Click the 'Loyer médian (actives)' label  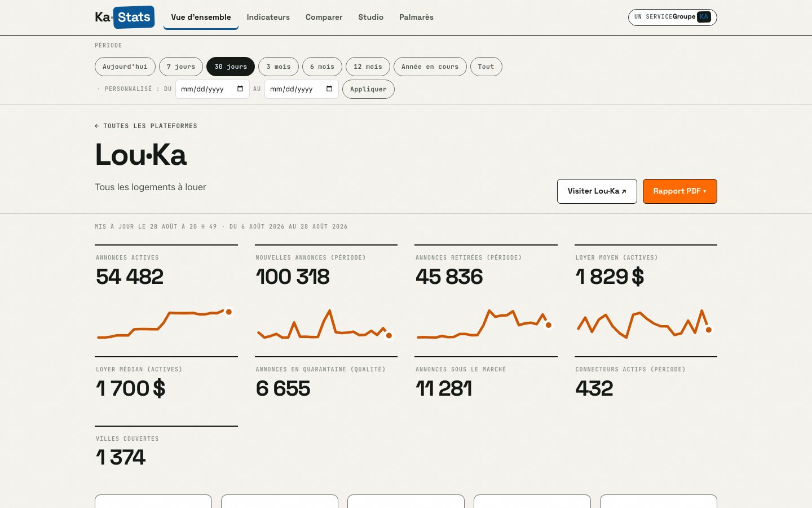(x=139, y=369)
